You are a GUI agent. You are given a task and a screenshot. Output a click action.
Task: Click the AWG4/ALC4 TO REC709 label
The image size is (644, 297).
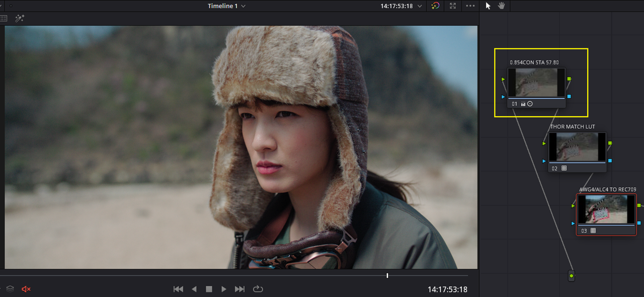[x=608, y=189]
